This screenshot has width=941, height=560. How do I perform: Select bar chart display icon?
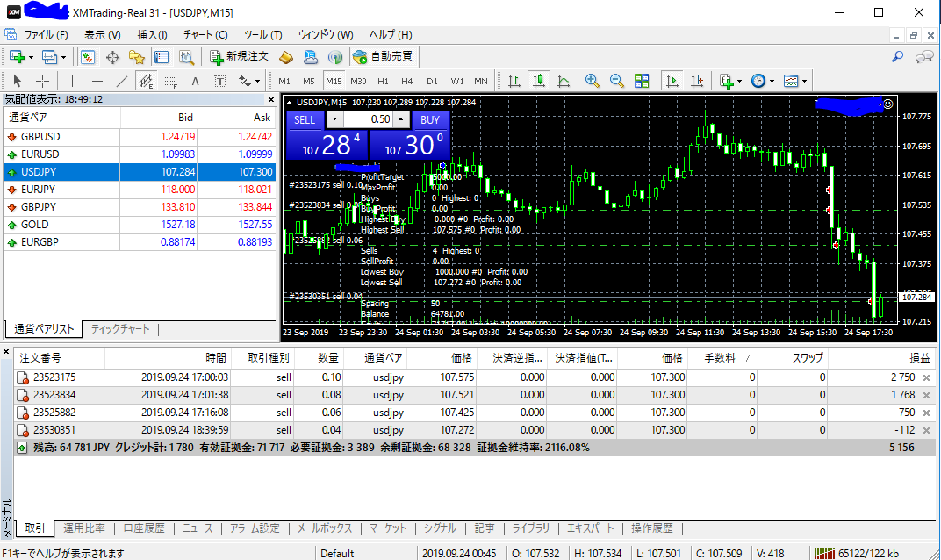click(514, 81)
